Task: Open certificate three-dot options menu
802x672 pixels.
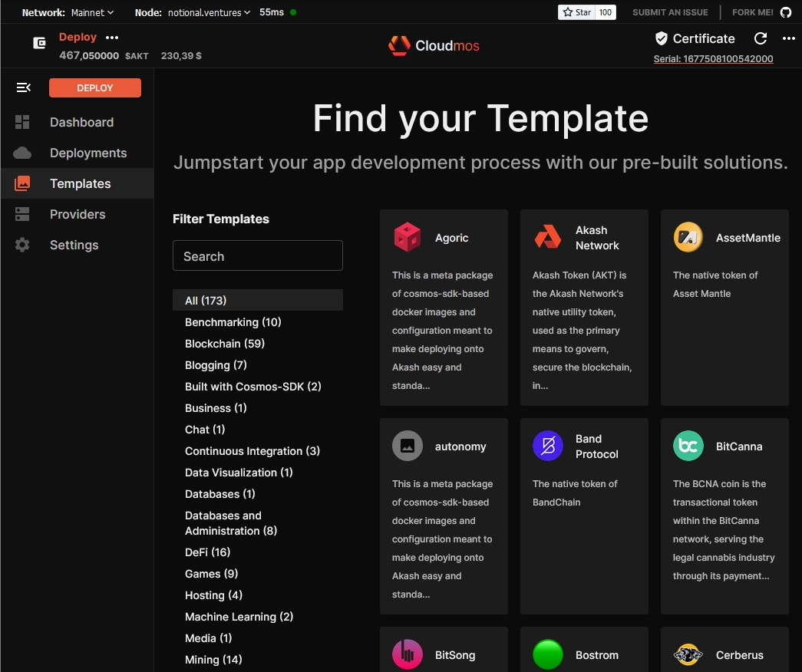Action: (x=789, y=38)
